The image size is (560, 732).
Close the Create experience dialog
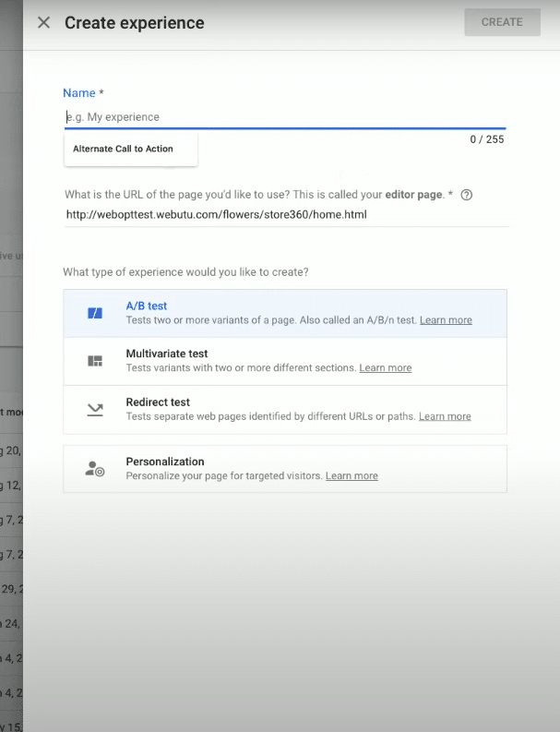coord(43,23)
